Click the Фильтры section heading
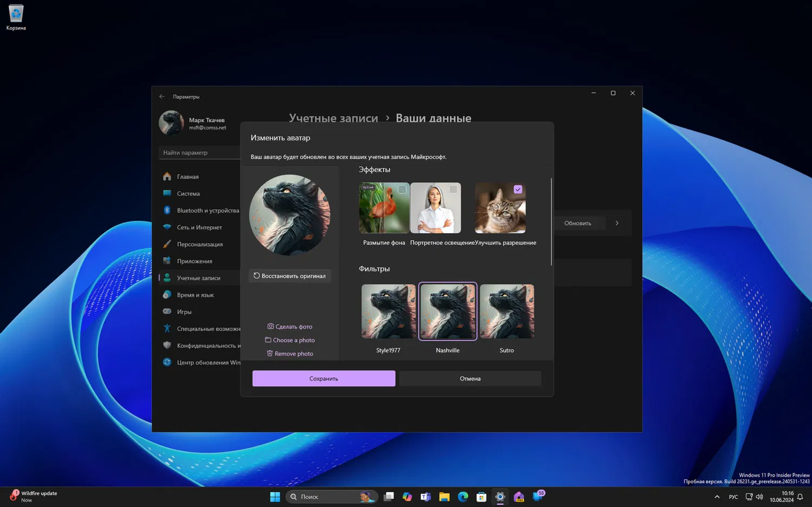 pos(374,268)
